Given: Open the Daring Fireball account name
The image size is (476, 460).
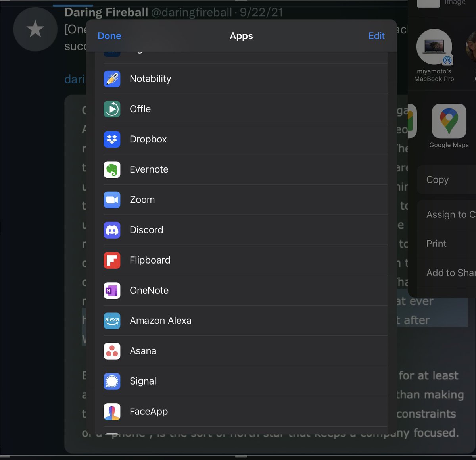Looking at the screenshot, I should (106, 12).
